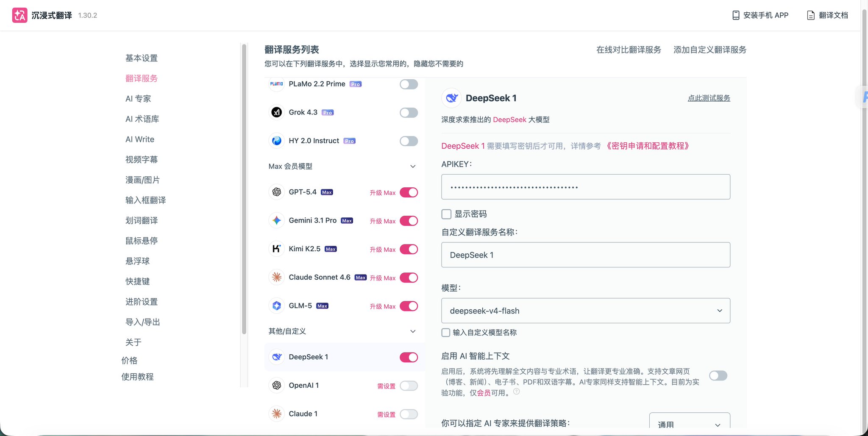Select 划词翻译 in sidebar
The image size is (868, 436).
pyautogui.click(x=142, y=221)
